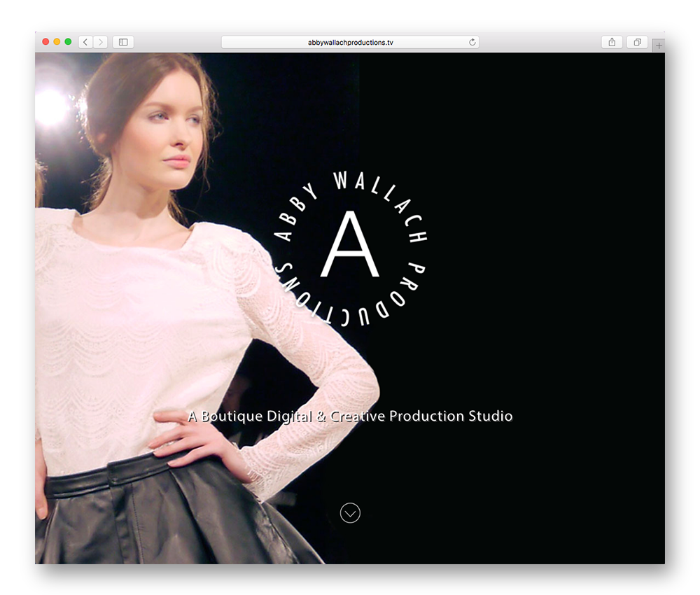Go back using Safari's back arrow

[x=85, y=42]
